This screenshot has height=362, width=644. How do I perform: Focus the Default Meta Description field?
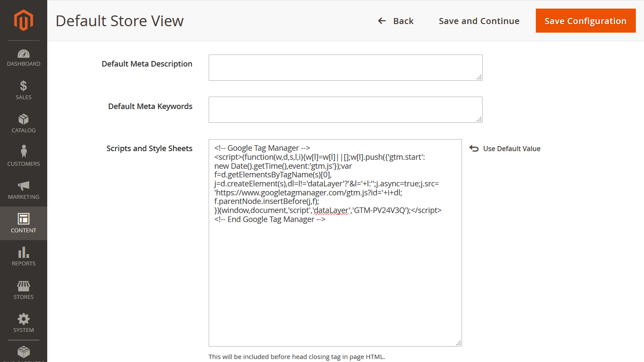[x=345, y=67]
